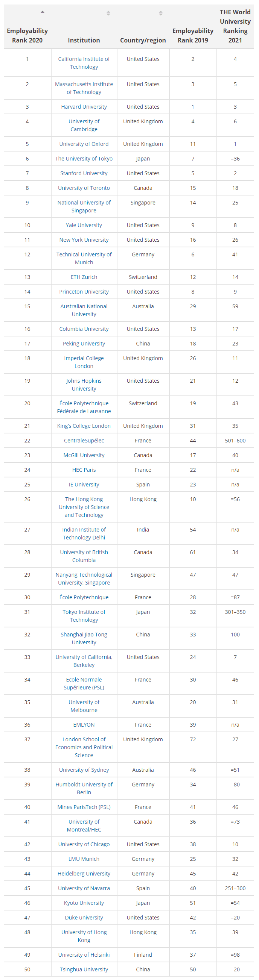The width and height of the screenshot is (259, 980).
Task: Open California Institute of Technology link
Action: (84, 63)
